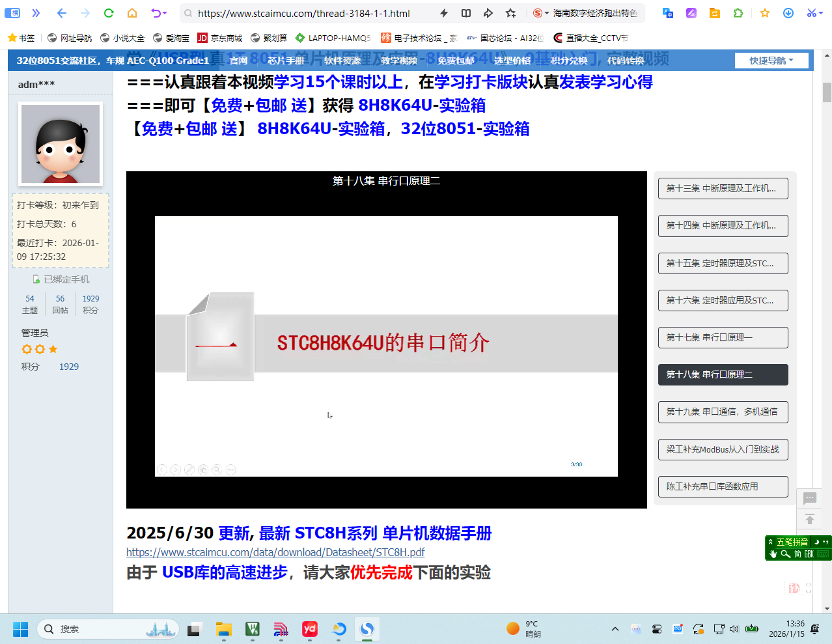The height and width of the screenshot is (644, 832).
Task: Open the download manager circle icon
Action: tap(788, 13)
